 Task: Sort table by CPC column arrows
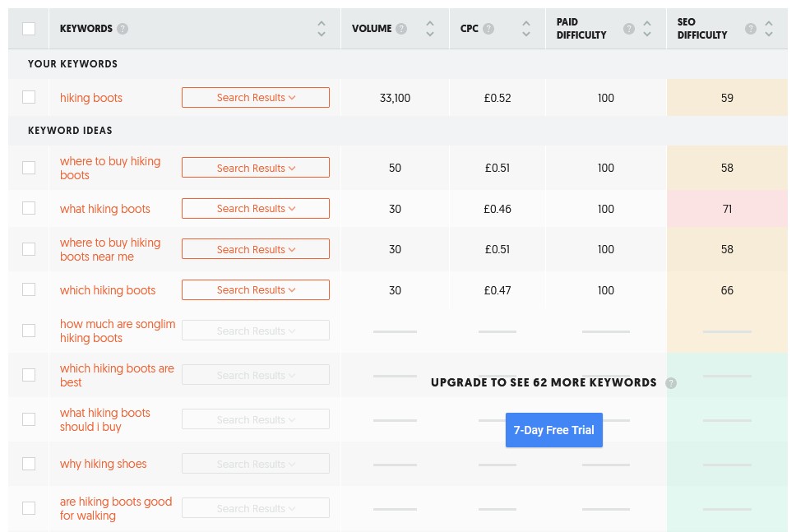coord(526,29)
